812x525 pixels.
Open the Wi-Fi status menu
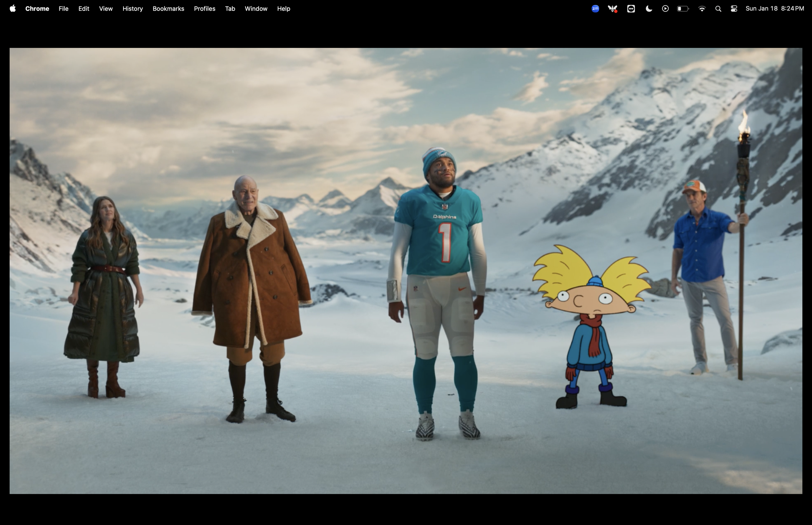click(702, 9)
